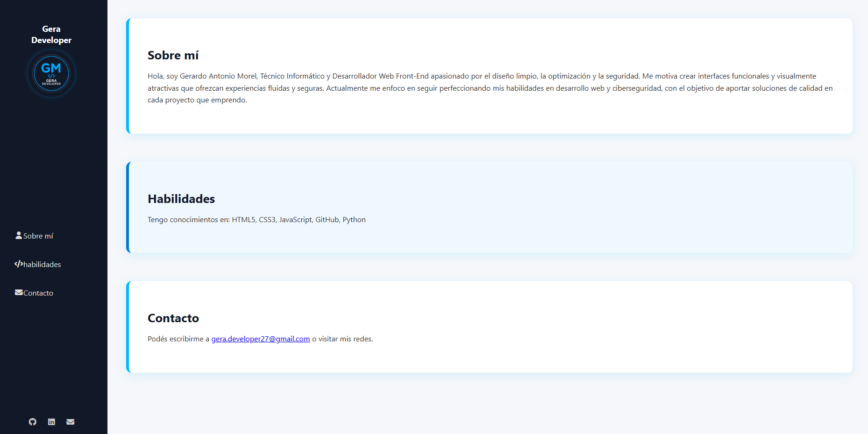The width and height of the screenshot is (868, 434).
Task: Click the person icon beside Sobre mí
Action: click(x=19, y=236)
